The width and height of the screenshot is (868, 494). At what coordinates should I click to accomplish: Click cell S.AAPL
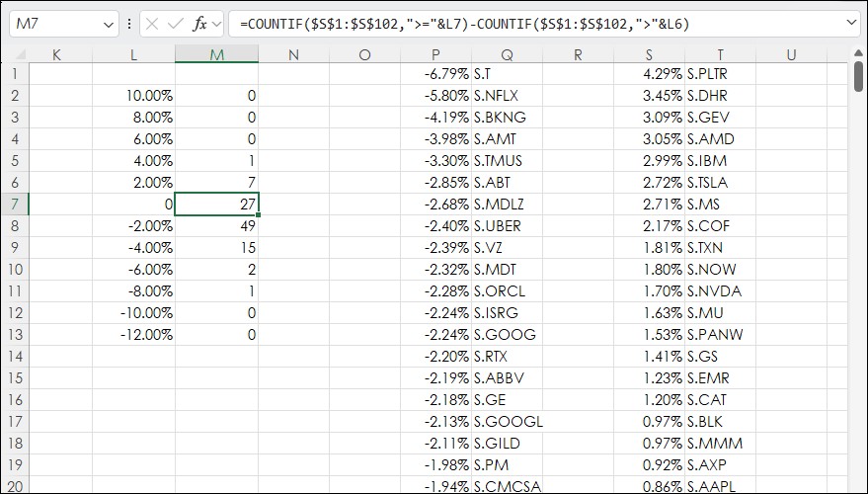pyautogui.click(x=720, y=486)
